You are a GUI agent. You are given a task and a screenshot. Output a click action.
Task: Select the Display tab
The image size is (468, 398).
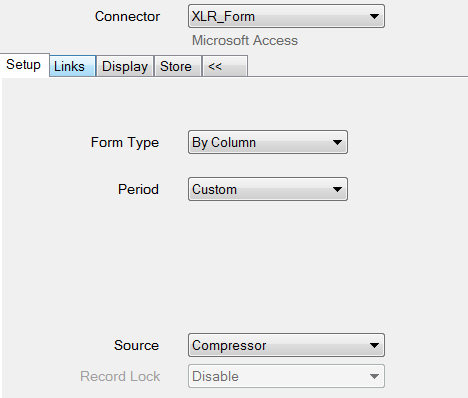(x=125, y=66)
